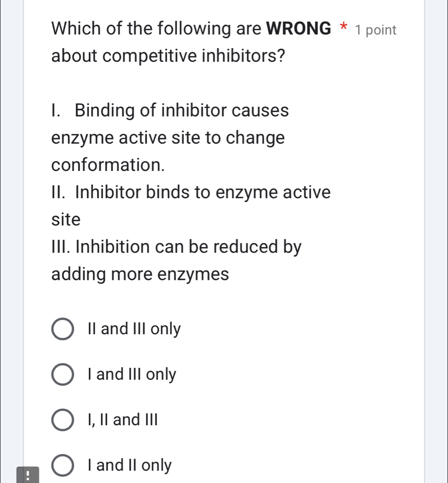Click the '1 point' score label
Viewport: 448px width, 483px height.
coord(376,30)
